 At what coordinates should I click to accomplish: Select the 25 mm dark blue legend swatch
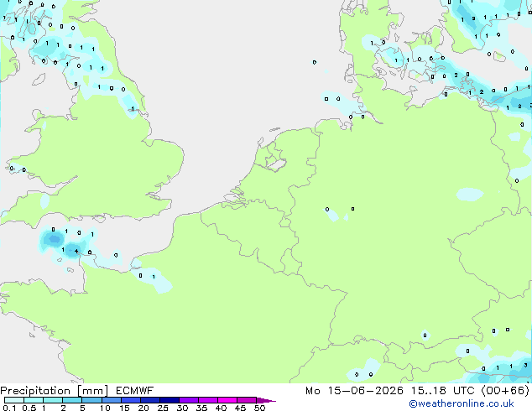click(x=170, y=400)
